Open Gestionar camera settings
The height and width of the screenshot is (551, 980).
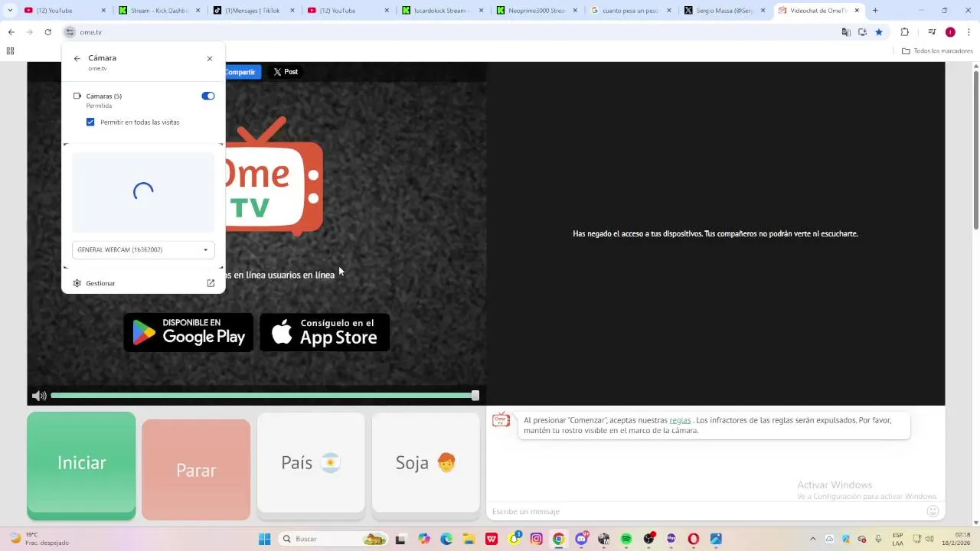100,283
